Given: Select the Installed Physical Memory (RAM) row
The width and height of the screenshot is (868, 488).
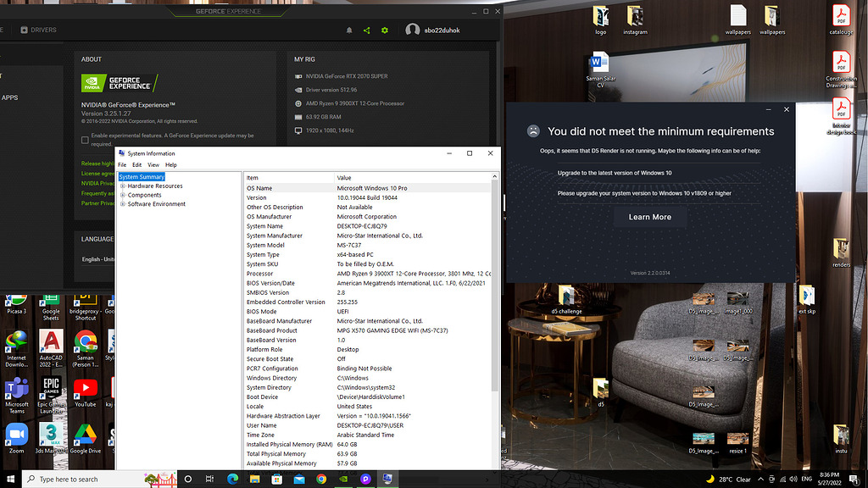Looking at the screenshot, I should pyautogui.click(x=368, y=444).
